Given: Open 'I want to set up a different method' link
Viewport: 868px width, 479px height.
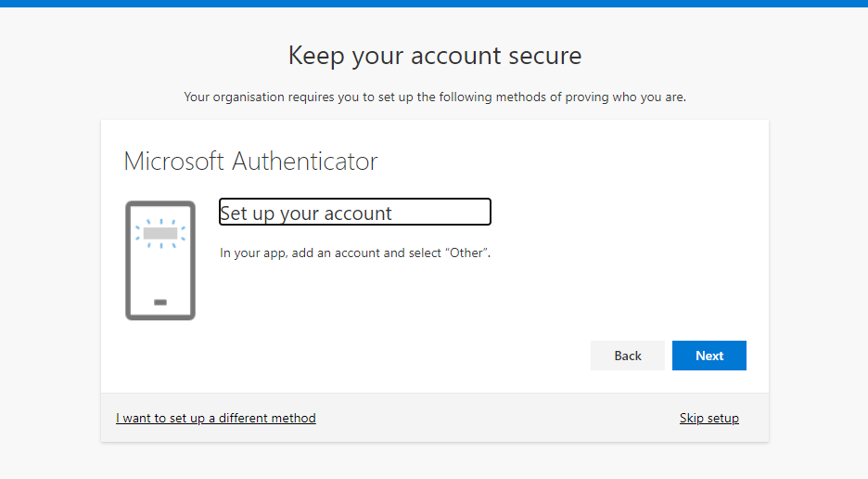Looking at the screenshot, I should [x=216, y=418].
